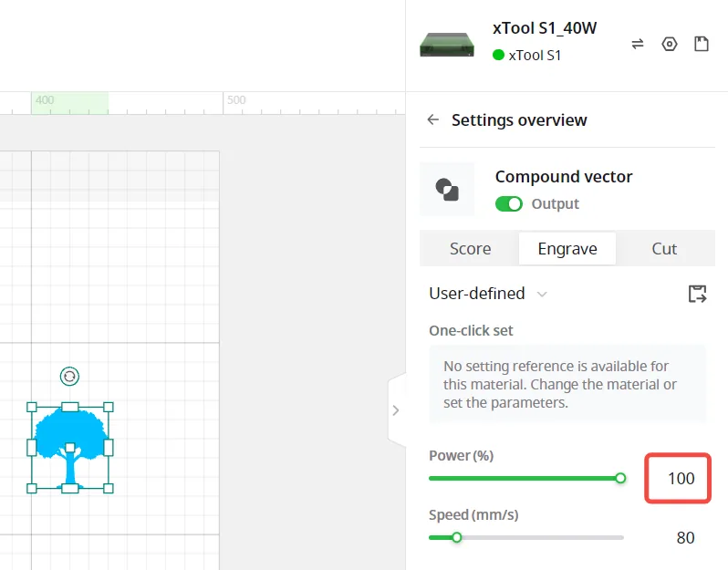Save parameters using the export preset icon
728x570 pixels.
pyautogui.click(x=697, y=294)
